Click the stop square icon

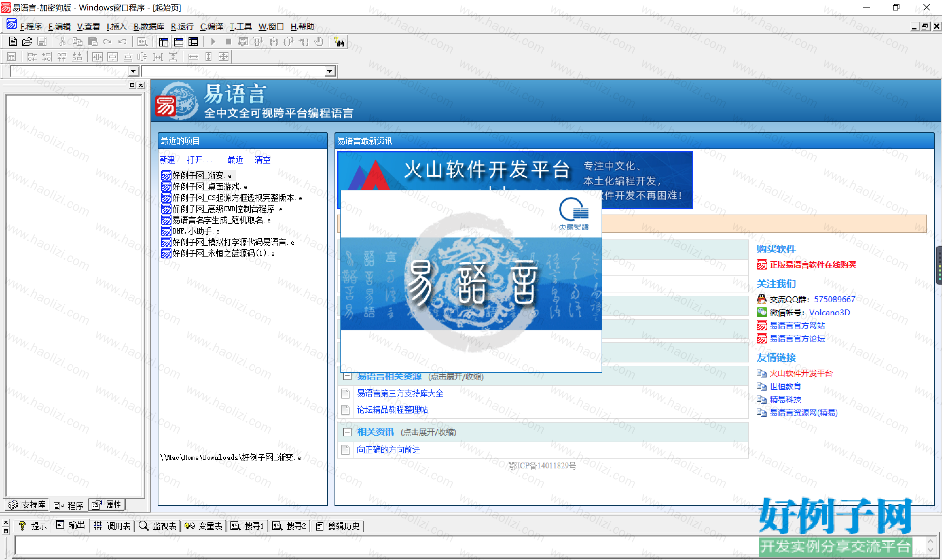[x=228, y=42]
